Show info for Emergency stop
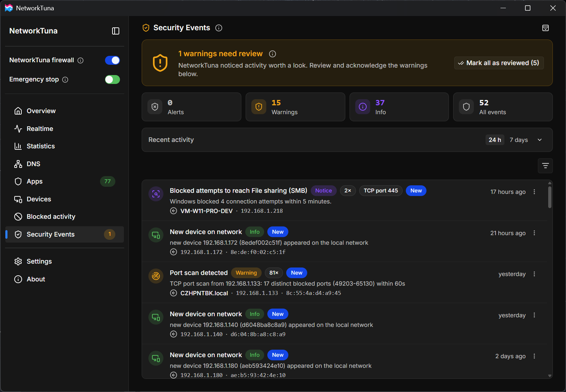 point(65,80)
